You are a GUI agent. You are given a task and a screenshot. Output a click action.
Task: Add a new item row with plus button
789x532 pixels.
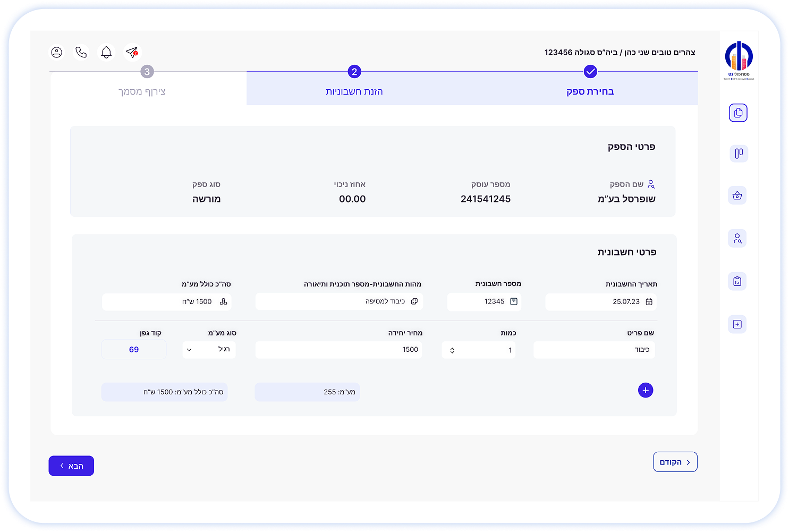(x=645, y=391)
